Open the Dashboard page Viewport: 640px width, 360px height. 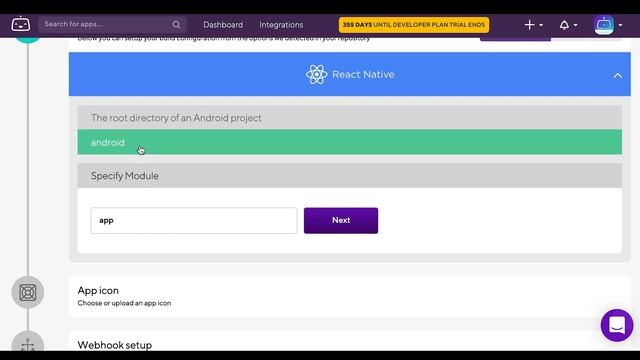tap(223, 24)
